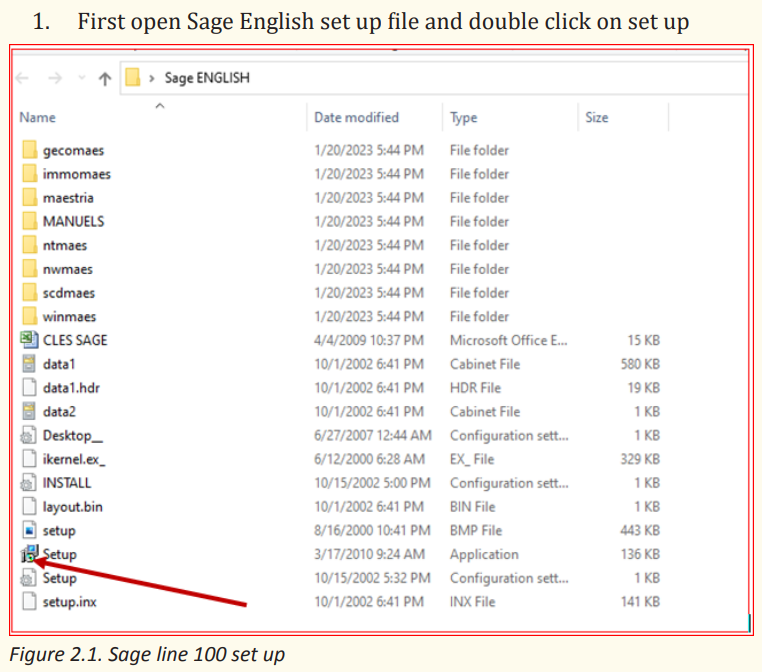Viewport: 762px width, 672px height.
Task: Select the CLES SAGE file name
Action: pos(75,340)
